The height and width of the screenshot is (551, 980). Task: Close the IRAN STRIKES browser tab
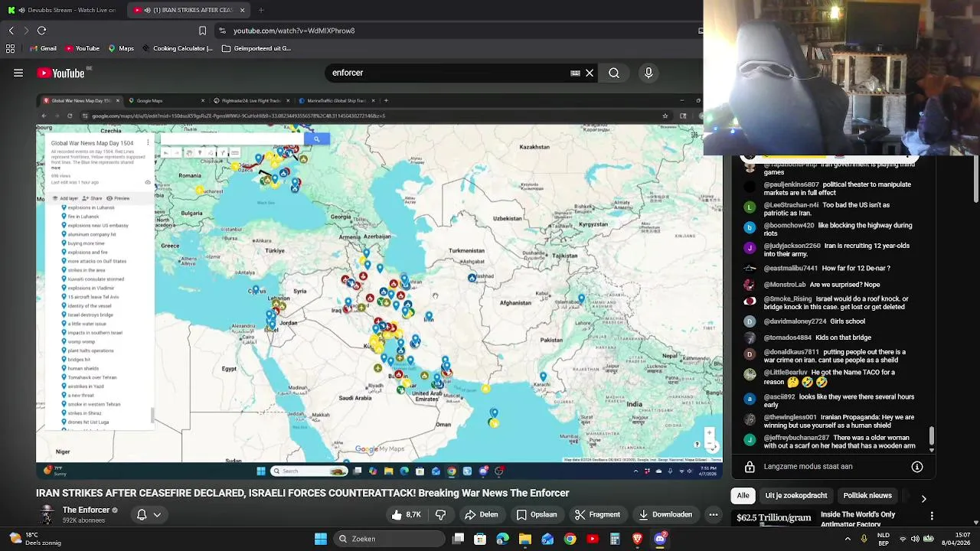(243, 10)
